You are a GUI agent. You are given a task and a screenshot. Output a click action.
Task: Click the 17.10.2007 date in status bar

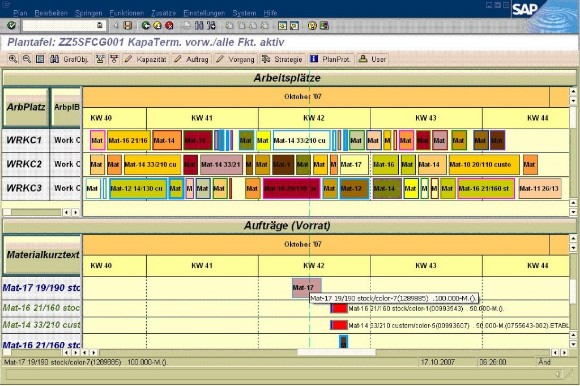pos(438,362)
